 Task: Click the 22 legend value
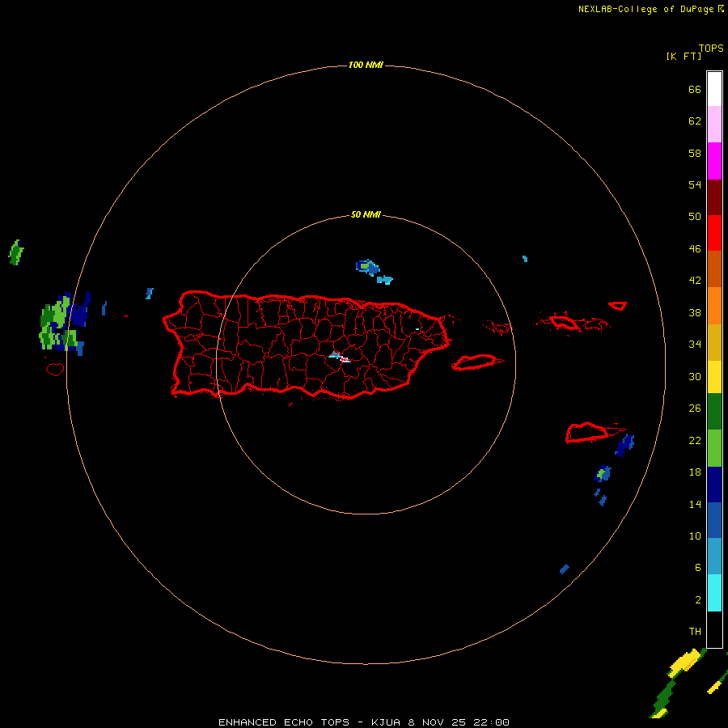click(x=695, y=440)
